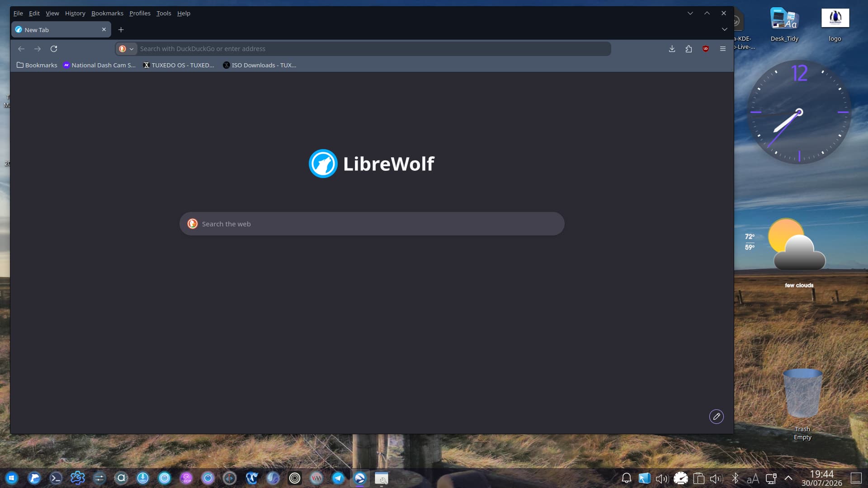Open notifications with the bell tray icon

tap(627, 478)
